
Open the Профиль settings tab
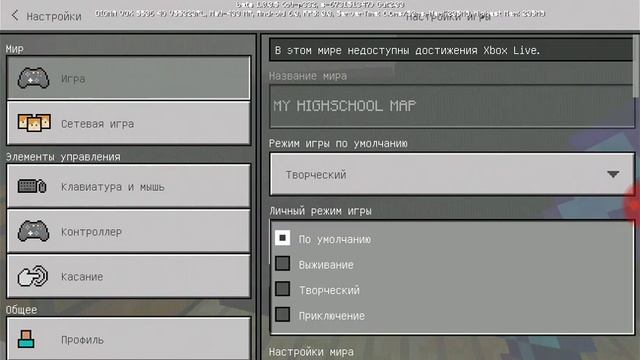click(129, 339)
